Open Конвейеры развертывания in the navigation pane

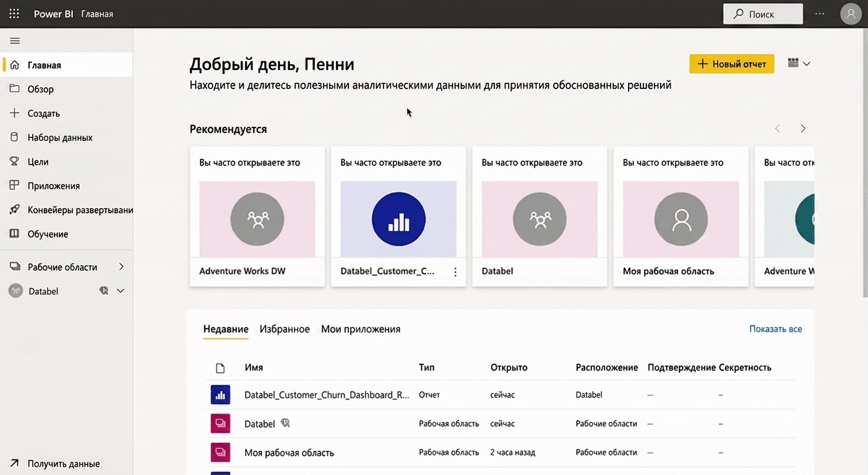[x=67, y=210]
